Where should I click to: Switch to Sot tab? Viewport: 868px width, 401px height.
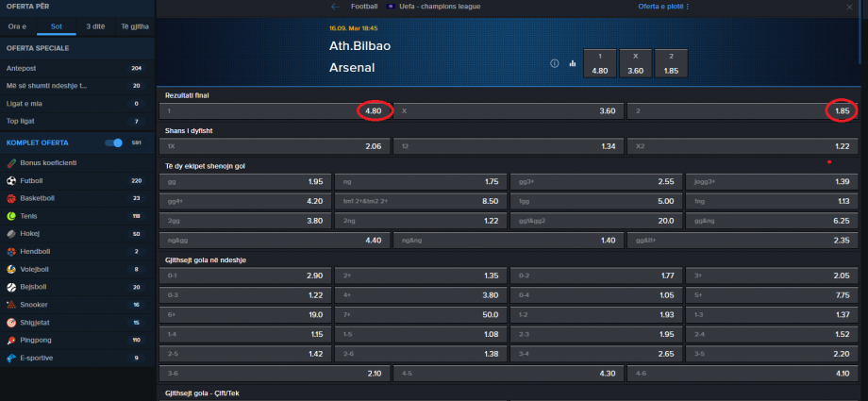coord(57,26)
